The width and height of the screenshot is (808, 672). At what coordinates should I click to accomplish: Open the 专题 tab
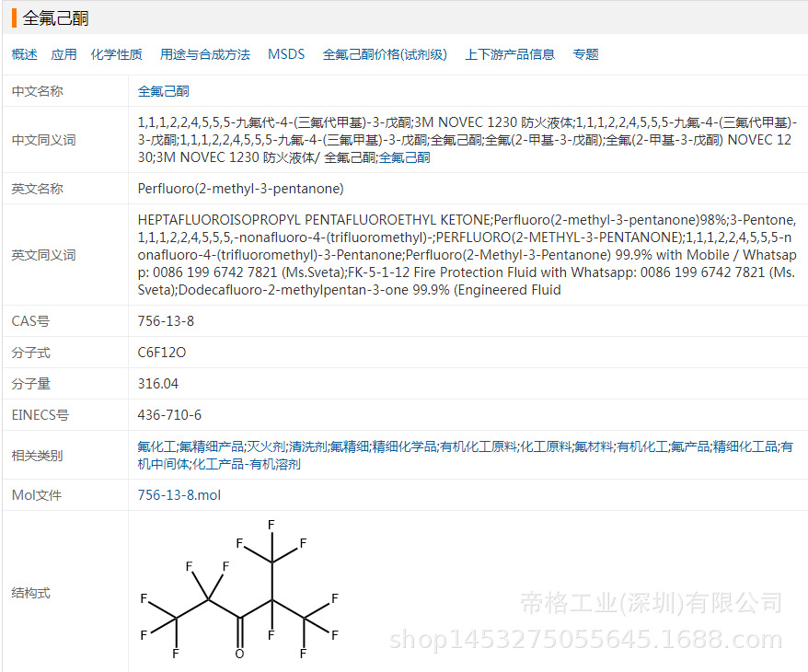[x=586, y=54]
